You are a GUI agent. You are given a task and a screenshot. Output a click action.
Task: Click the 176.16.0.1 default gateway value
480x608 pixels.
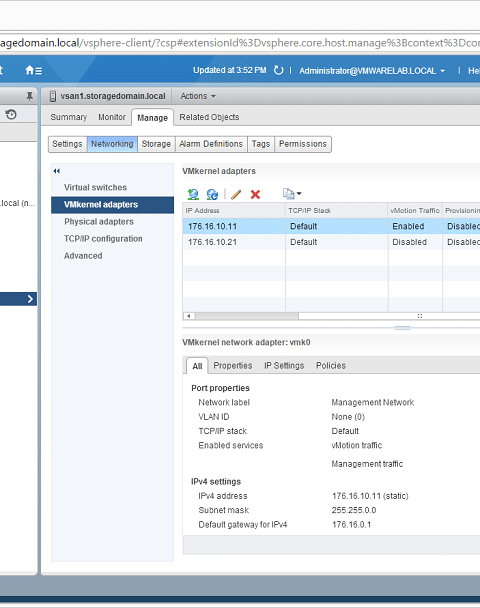(x=351, y=525)
